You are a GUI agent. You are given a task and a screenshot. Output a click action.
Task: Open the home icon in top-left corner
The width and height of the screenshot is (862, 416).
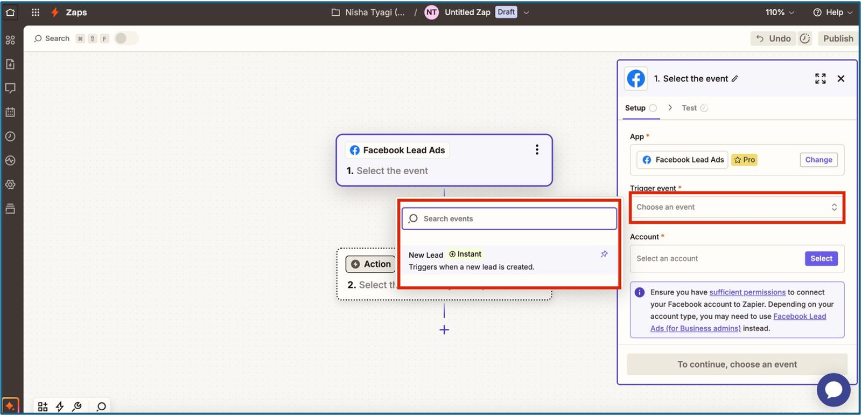[10, 12]
